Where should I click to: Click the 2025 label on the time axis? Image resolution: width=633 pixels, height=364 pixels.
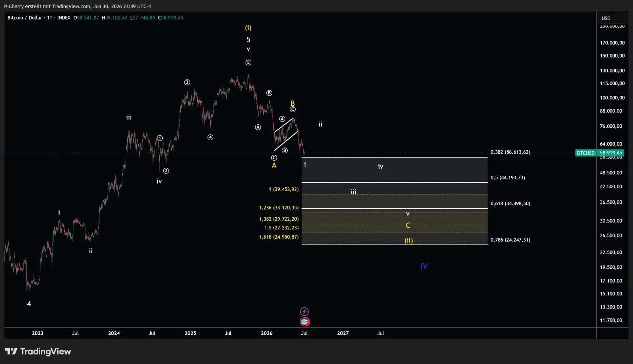coord(190,333)
